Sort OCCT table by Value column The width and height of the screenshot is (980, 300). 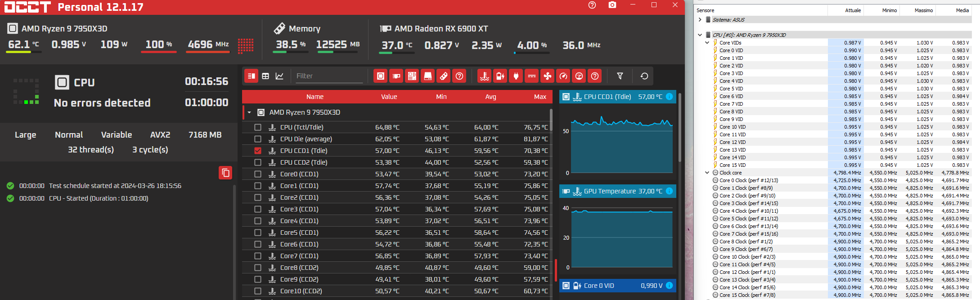[x=389, y=97]
